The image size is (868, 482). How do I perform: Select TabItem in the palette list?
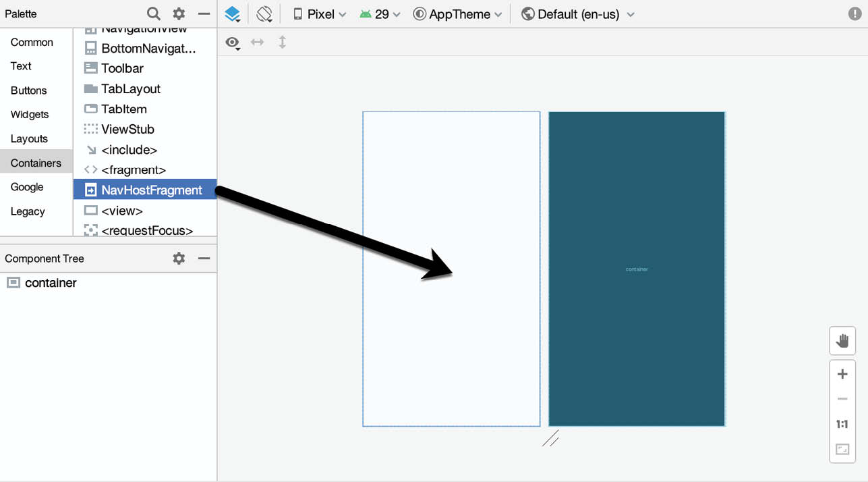145,109
